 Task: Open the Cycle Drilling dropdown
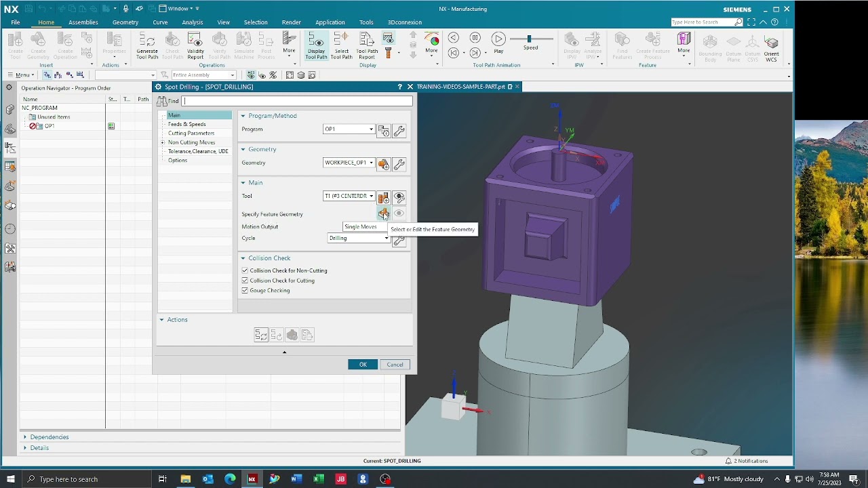(x=359, y=238)
